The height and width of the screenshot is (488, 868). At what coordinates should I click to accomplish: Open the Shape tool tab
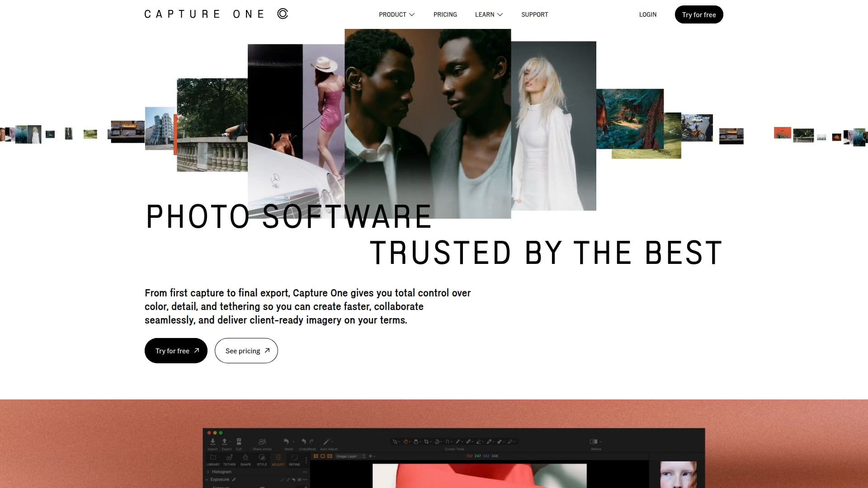[x=245, y=460]
